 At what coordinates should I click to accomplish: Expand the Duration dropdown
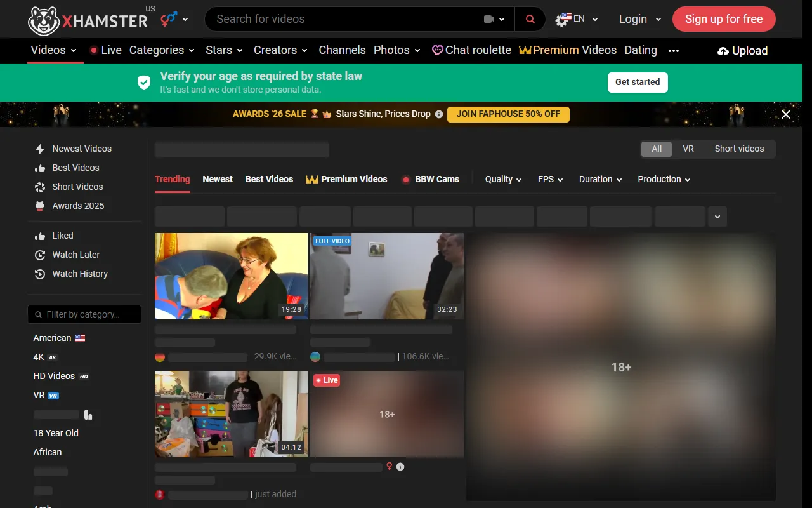coord(601,179)
